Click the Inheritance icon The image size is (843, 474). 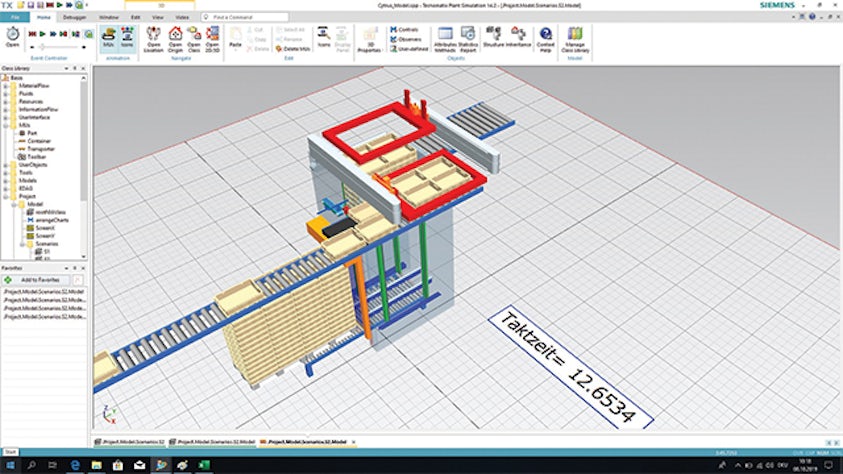(518, 37)
